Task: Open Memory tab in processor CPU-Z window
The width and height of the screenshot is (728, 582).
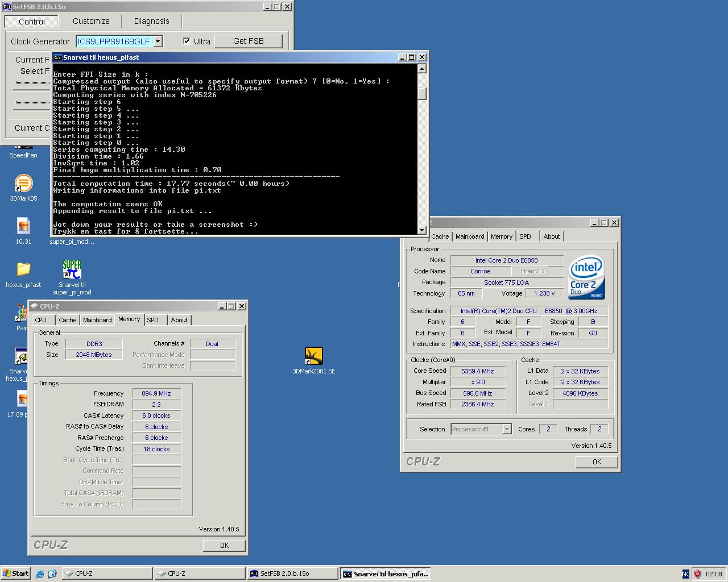Action: point(502,236)
